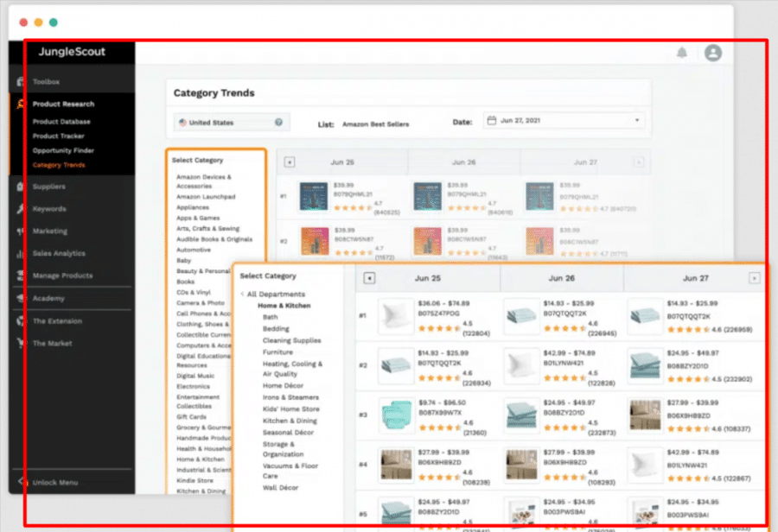Select Vacuums & Floor Care subcategory
Viewport: 778px width, 532px height.
(290, 471)
